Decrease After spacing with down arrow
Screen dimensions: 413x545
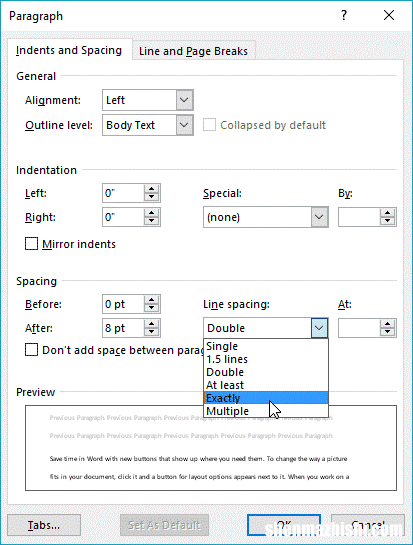(152, 332)
